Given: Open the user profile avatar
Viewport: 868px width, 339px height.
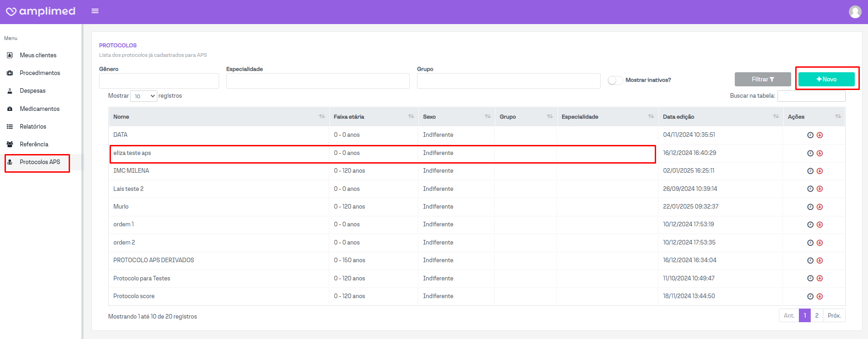Looking at the screenshot, I should [855, 12].
